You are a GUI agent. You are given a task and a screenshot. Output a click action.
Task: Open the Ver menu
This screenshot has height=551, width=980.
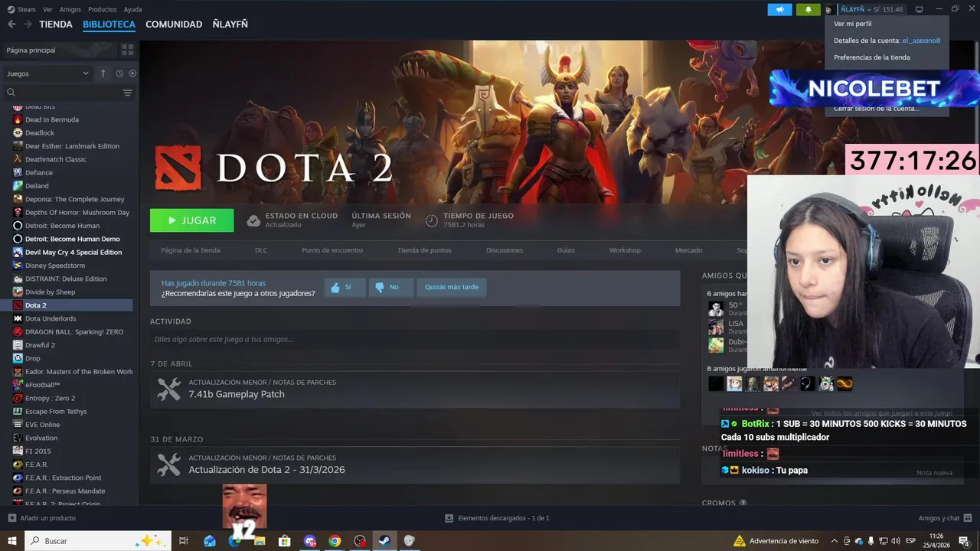click(x=47, y=9)
